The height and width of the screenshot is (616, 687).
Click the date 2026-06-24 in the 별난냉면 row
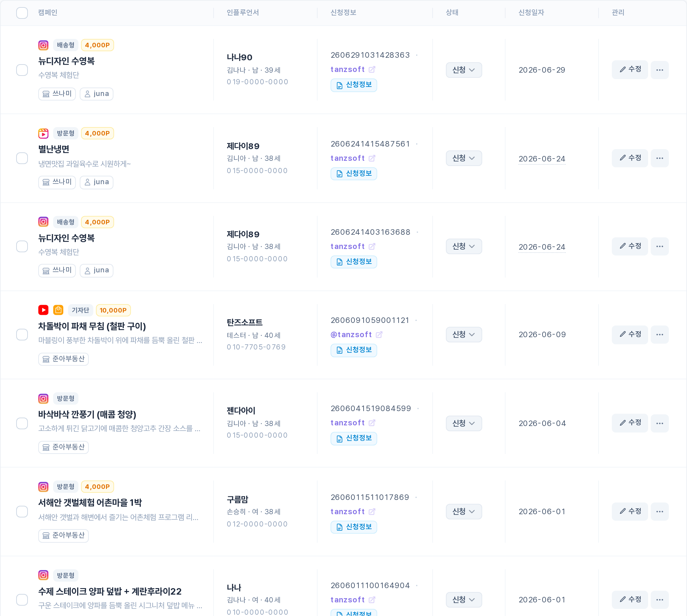coord(542,159)
